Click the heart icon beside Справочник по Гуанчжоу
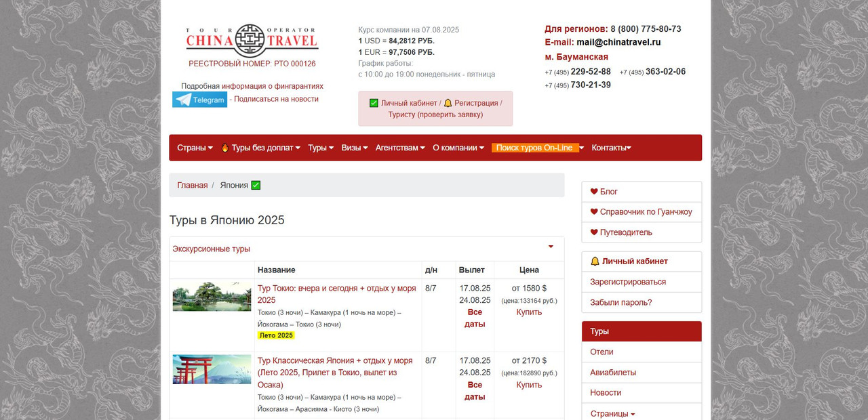Screen dimensions: 868x420 [x=594, y=212]
